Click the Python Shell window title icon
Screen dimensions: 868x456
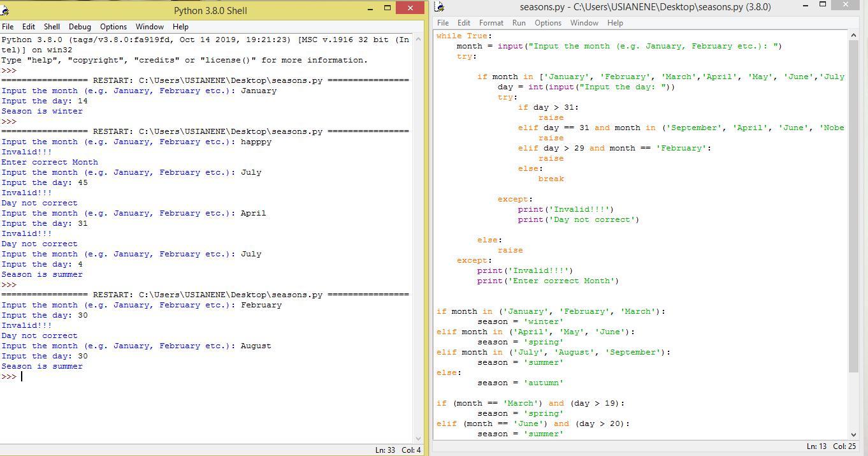click(x=5, y=10)
